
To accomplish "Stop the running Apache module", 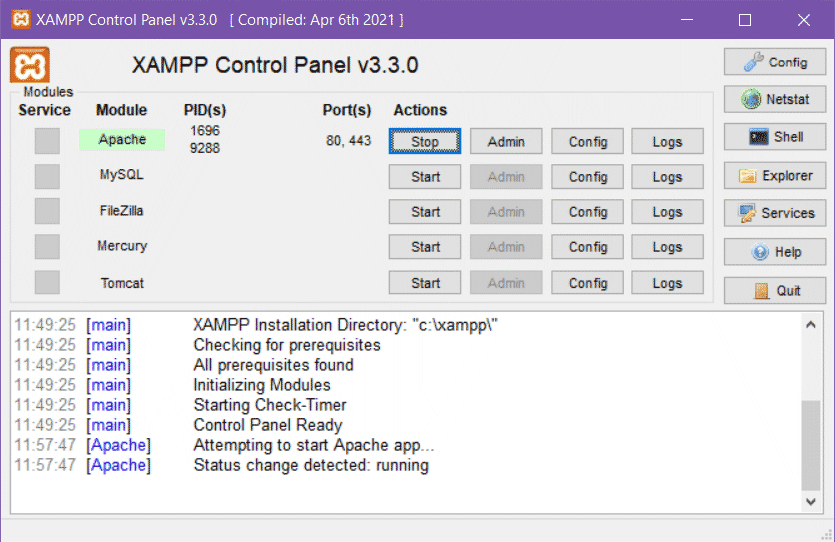I will (x=425, y=142).
